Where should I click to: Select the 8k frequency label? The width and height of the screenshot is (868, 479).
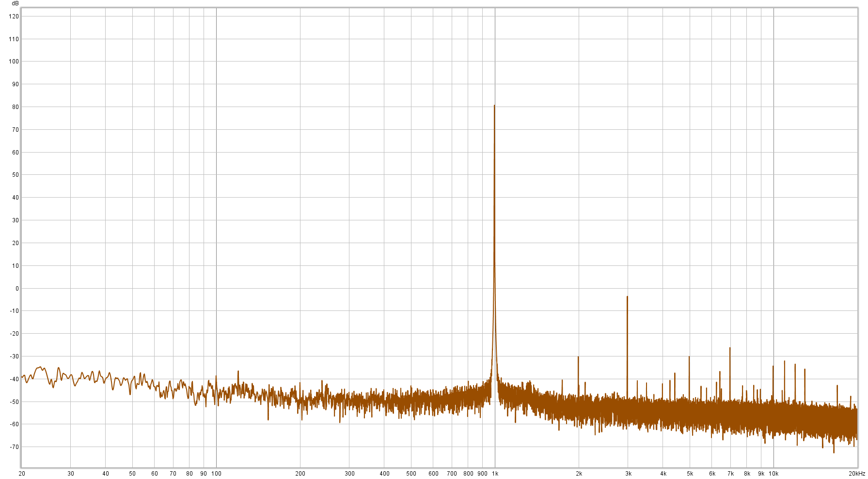pos(747,474)
